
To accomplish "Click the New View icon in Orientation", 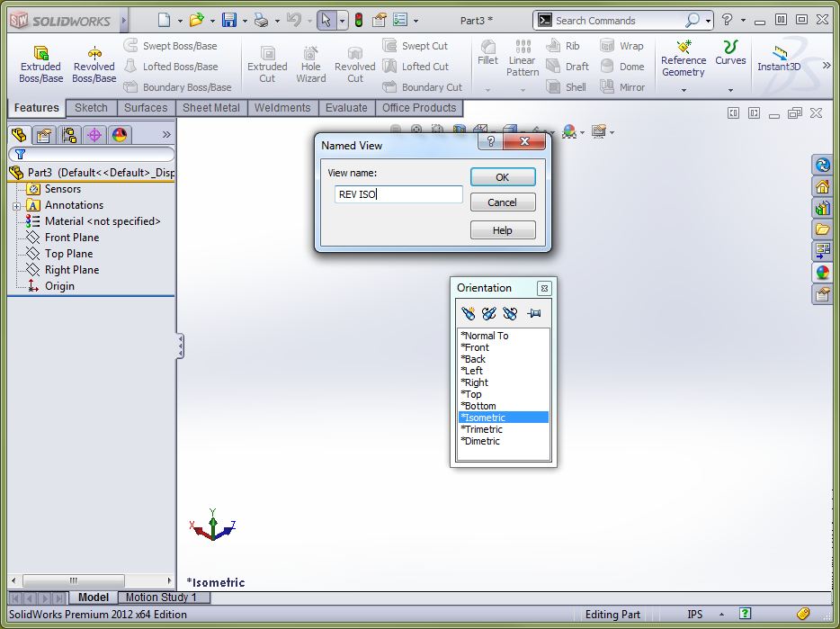I will (469, 313).
